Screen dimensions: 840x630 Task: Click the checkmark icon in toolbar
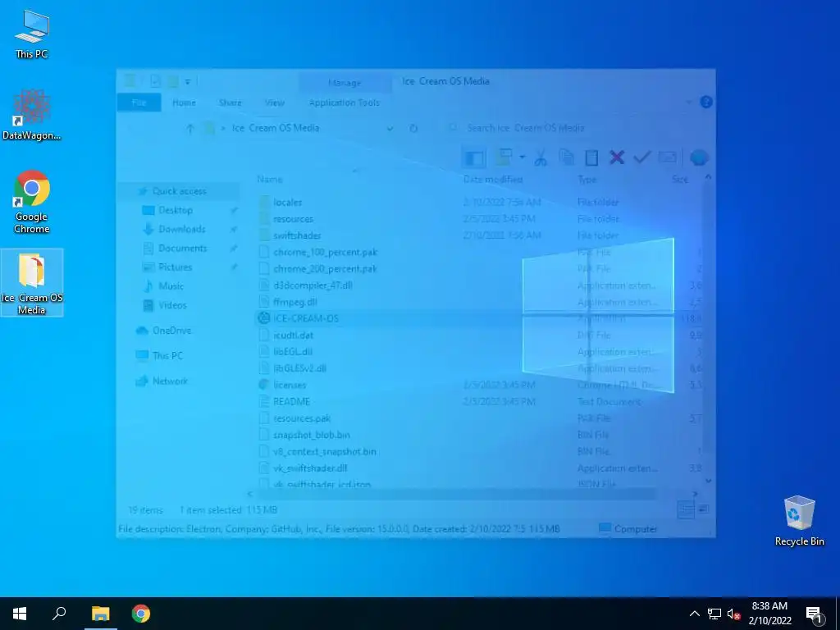click(x=641, y=157)
